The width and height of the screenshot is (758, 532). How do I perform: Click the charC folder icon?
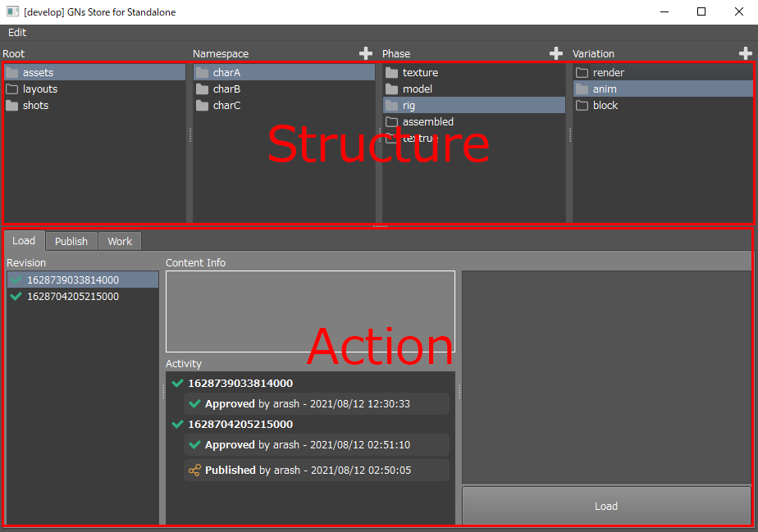point(203,106)
